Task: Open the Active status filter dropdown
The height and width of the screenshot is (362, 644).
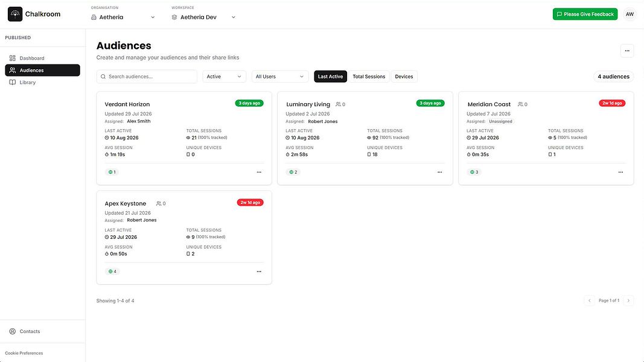Action: (x=225, y=77)
